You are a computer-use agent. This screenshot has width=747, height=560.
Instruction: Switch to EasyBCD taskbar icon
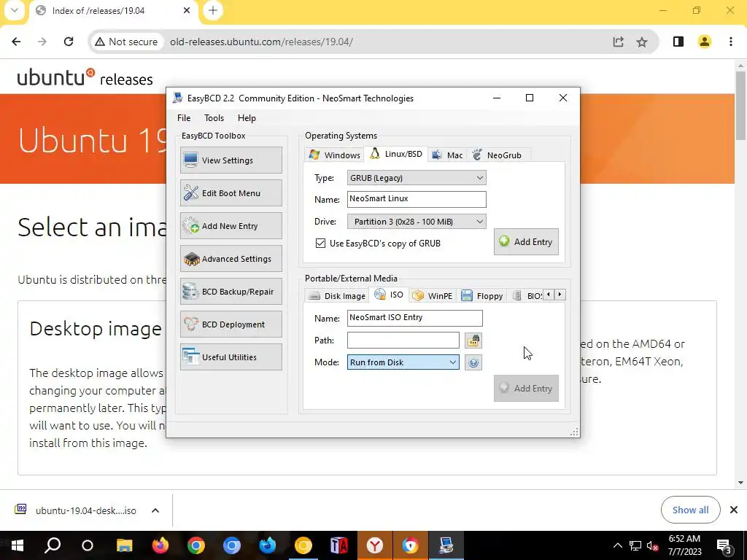(446, 545)
